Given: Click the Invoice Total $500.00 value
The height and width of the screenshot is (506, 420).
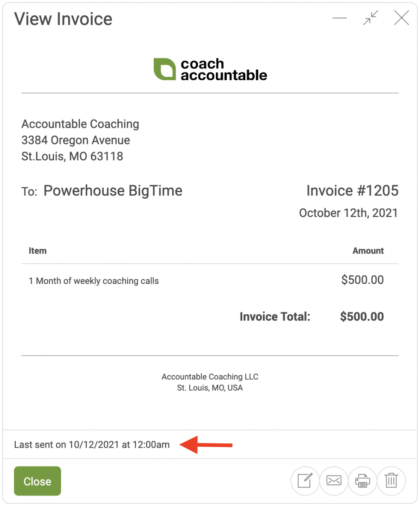Looking at the screenshot, I should pos(362,317).
